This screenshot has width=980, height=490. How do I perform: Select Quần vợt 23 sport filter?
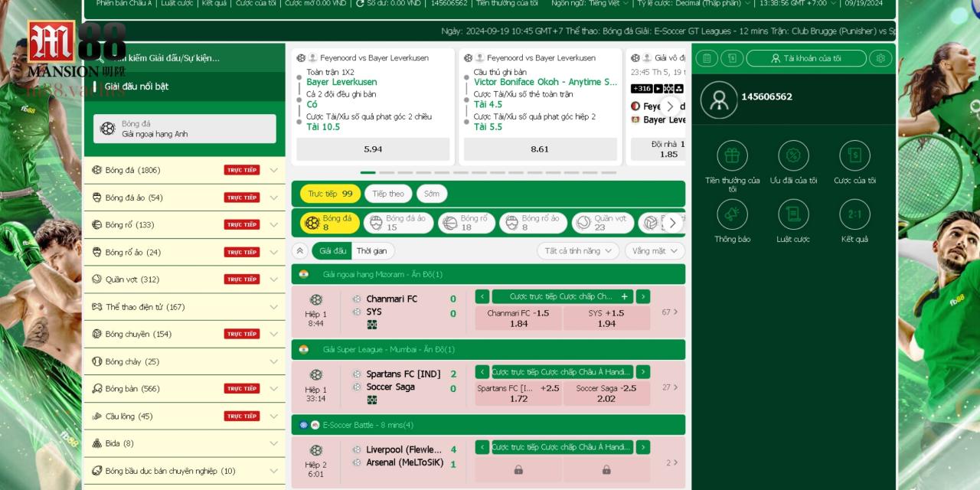coord(603,223)
